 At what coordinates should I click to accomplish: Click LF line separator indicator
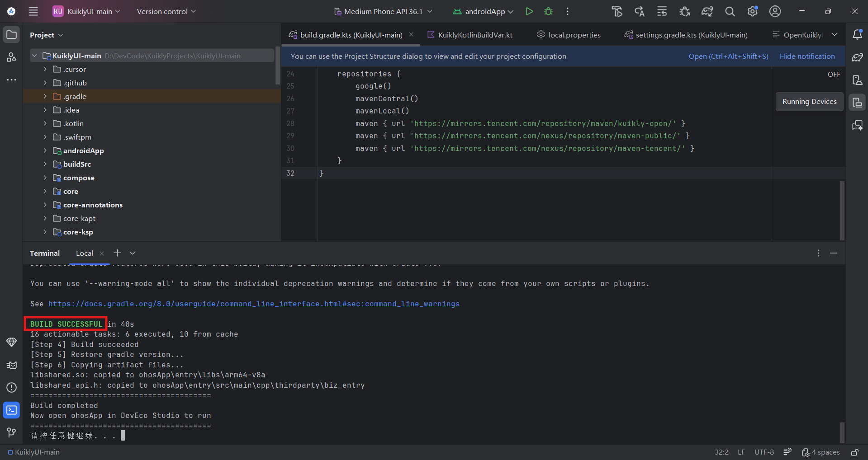point(741,452)
